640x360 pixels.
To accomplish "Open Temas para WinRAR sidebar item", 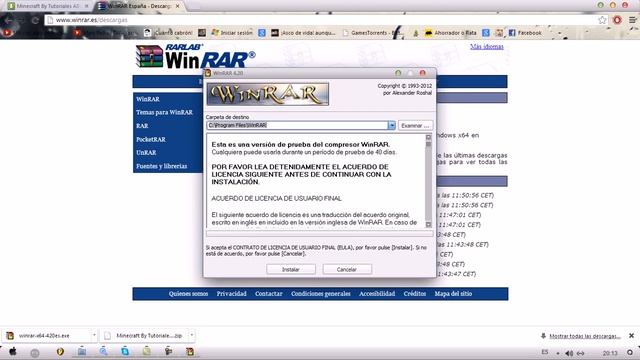I will [x=164, y=112].
